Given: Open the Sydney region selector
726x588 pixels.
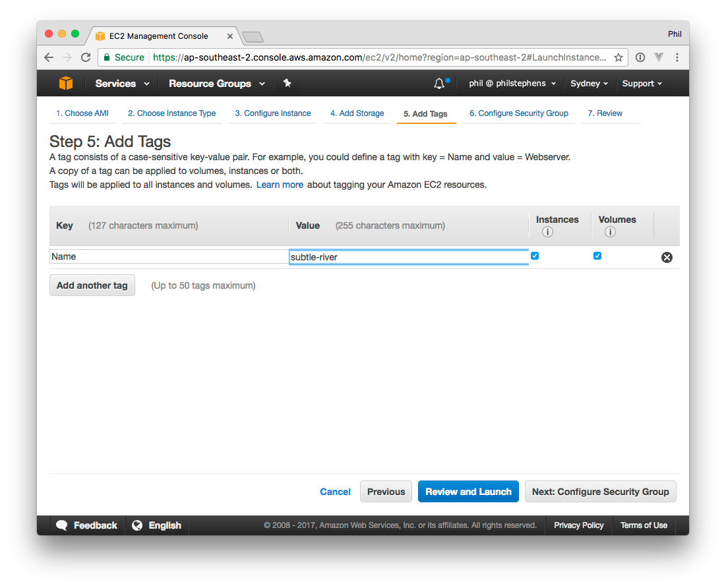Looking at the screenshot, I should click(x=589, y=84).
